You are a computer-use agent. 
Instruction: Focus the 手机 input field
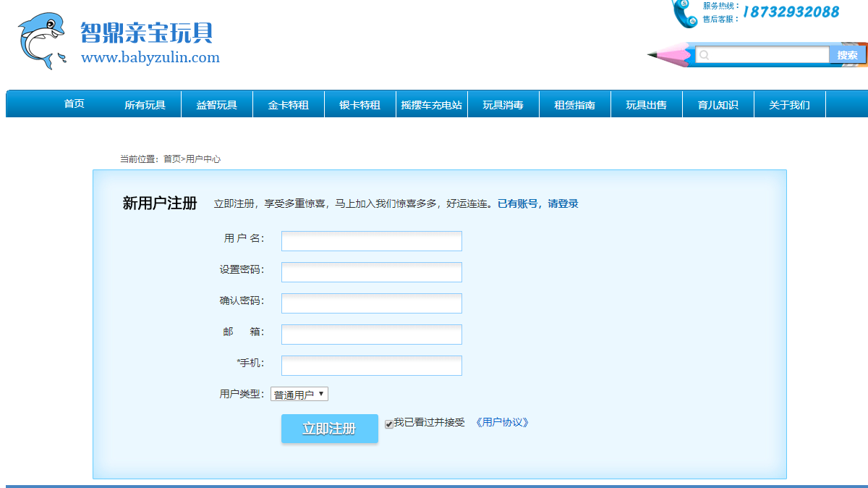click(x=372, y=366)
